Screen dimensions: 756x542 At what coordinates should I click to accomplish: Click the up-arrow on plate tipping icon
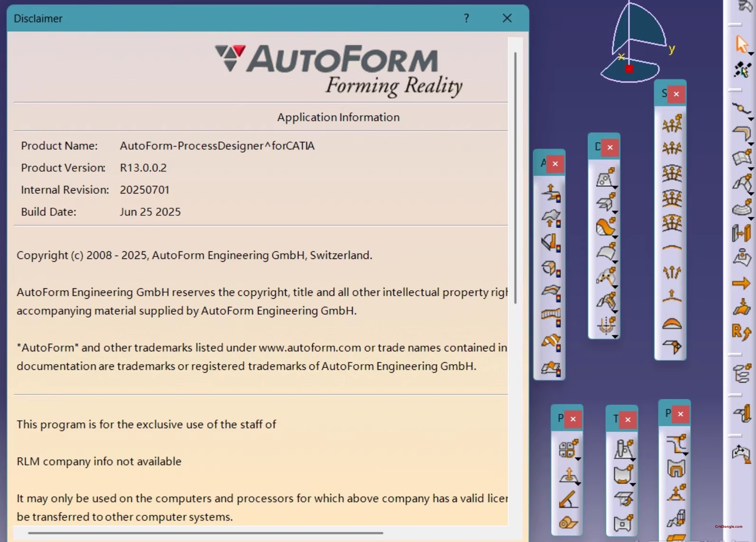[568, 474]
